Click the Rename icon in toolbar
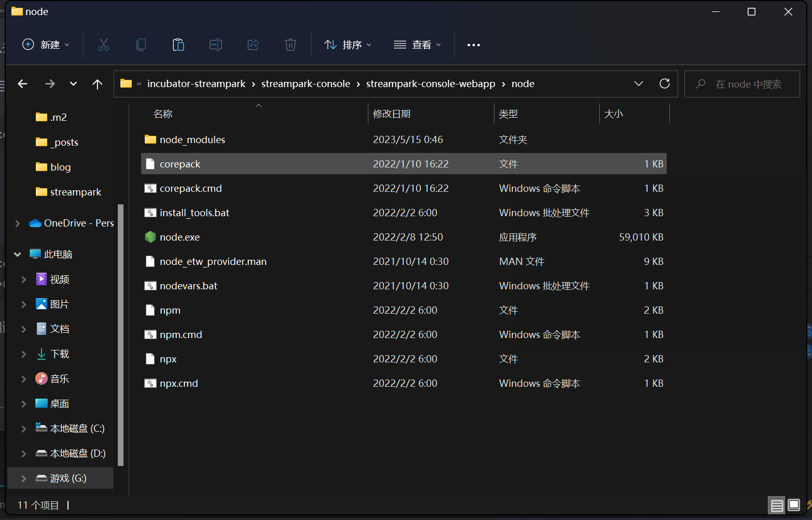Viewport: 812px width, 520px height. pyautogui.click(x=215, y=45)
